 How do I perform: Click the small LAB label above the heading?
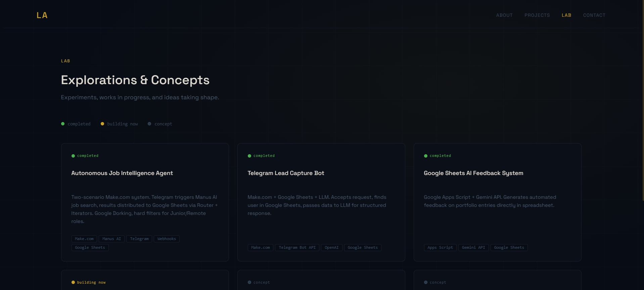tap(65, 61)
